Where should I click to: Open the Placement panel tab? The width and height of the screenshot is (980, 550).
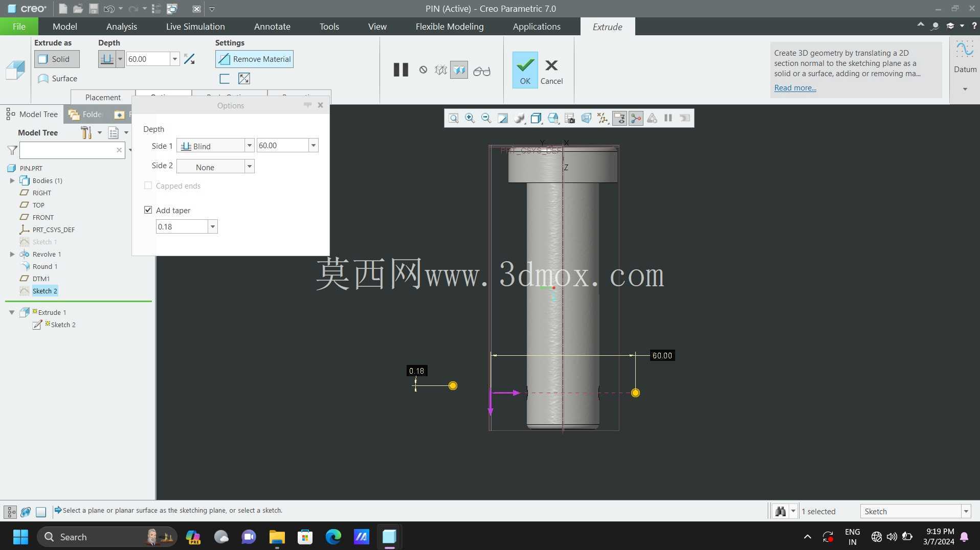pyautogui.click(x=103, y=97)
